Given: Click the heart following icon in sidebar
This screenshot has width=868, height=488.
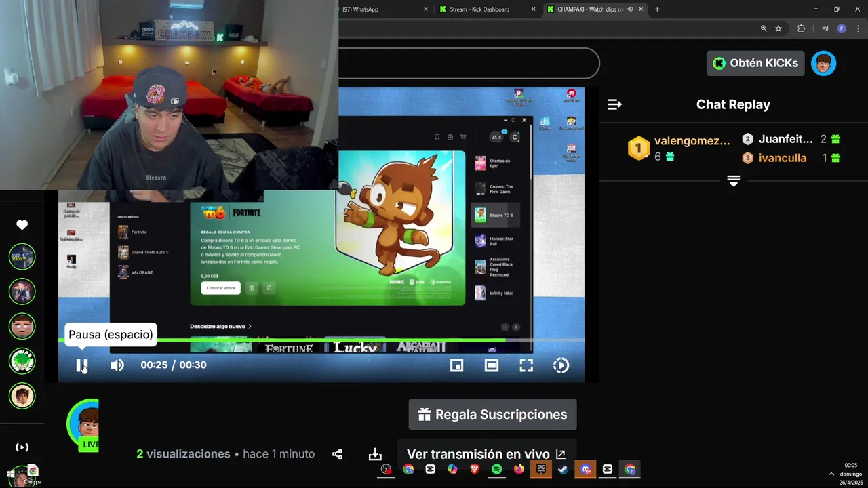Looking at the screenshot, I should pyautogui.click(x=22, y=225).
